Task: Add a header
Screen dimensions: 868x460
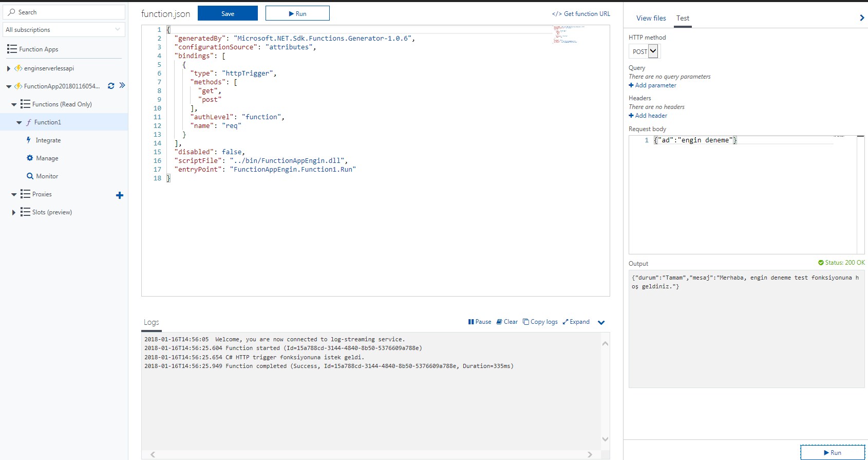Action: point(648,116)
